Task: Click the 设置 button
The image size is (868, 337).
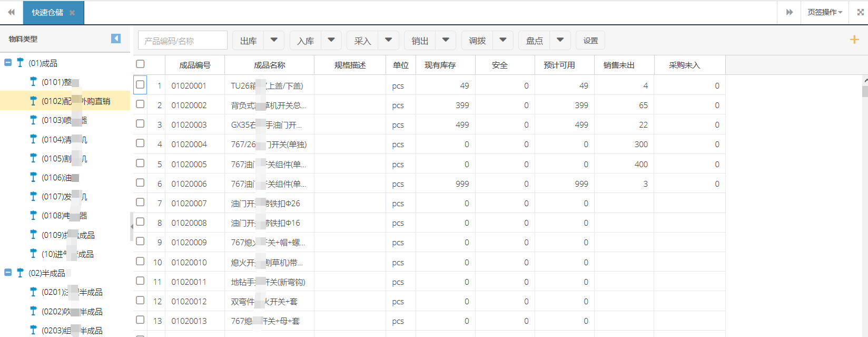Action: pyautogui.click(x=590, y=41)
